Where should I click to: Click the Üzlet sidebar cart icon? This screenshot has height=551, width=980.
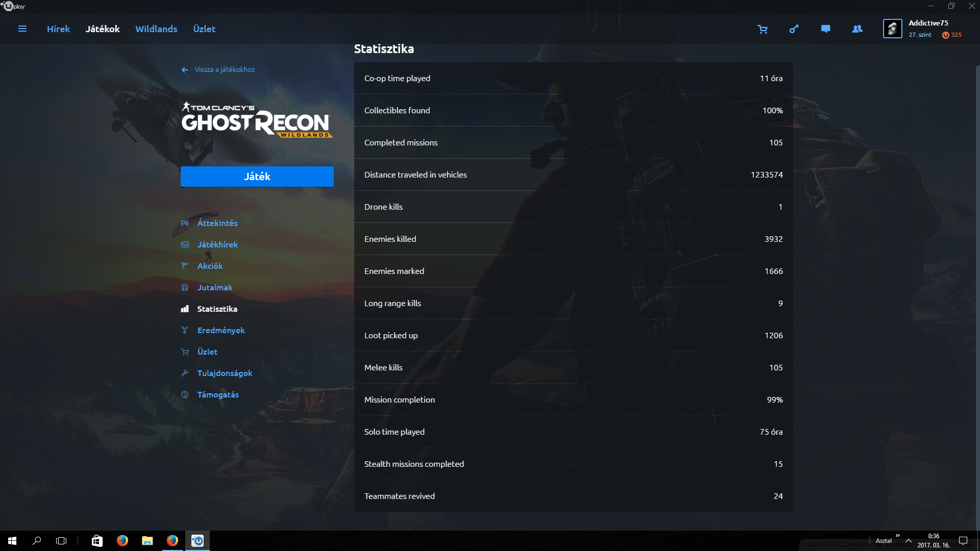tap(185, 352)
